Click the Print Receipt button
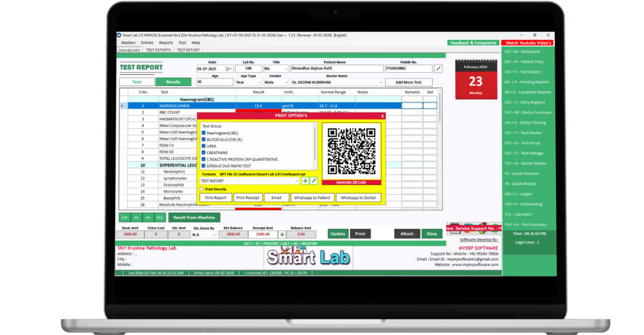The width and height of the screenshot is (644, 335). coord(247,198)
